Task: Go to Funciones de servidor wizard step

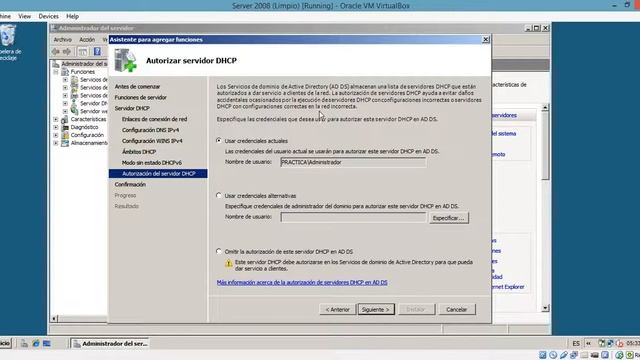Action: pyautogui.click(x=140, y=98)
